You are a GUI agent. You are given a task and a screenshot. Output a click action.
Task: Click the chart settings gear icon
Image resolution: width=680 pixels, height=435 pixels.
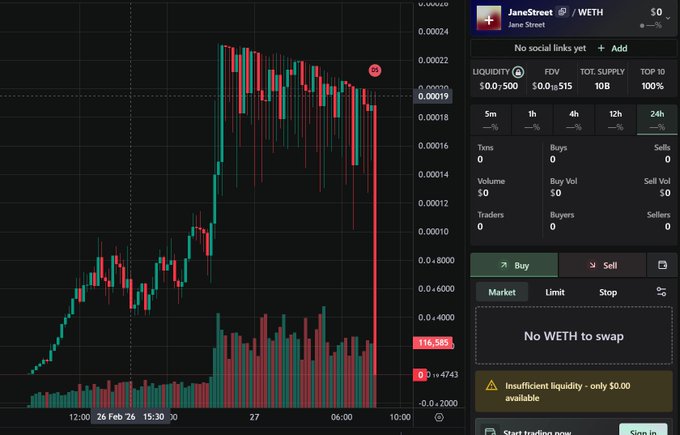click(439, 417)
